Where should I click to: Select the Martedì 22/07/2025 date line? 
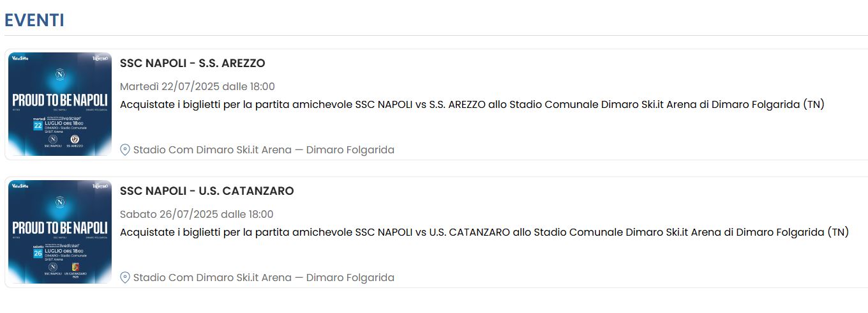tap(197, 86)
